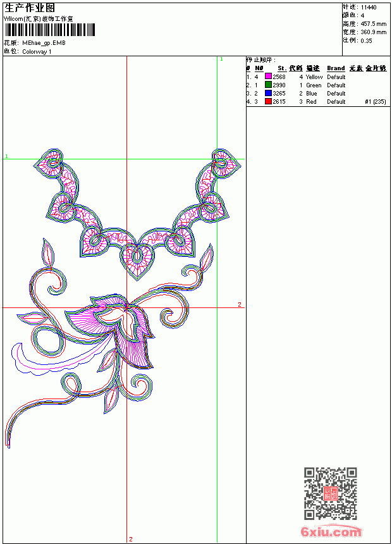Click the MEhae_gp.EMB file name

pyautogui.click(x=44, y=43)
